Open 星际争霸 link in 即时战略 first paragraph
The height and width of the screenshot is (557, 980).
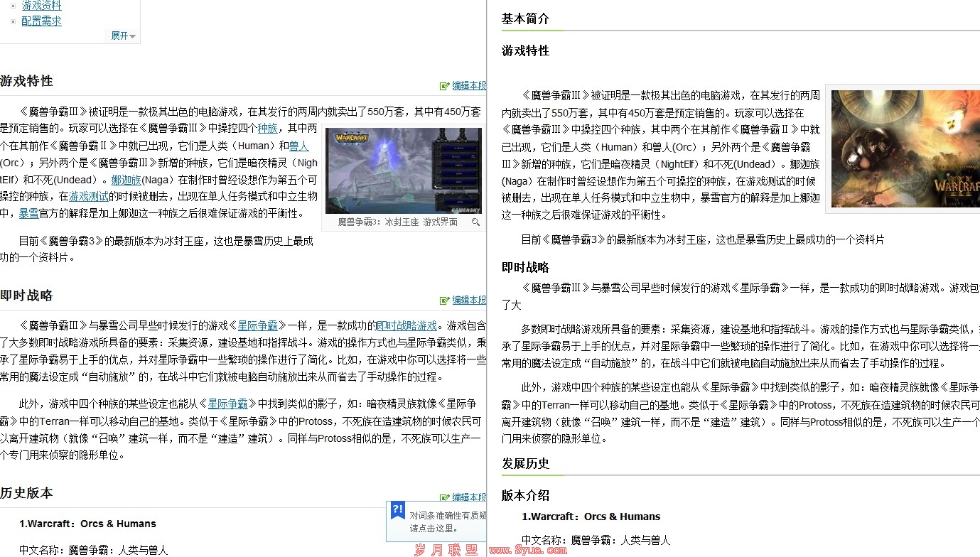(257, 325)
